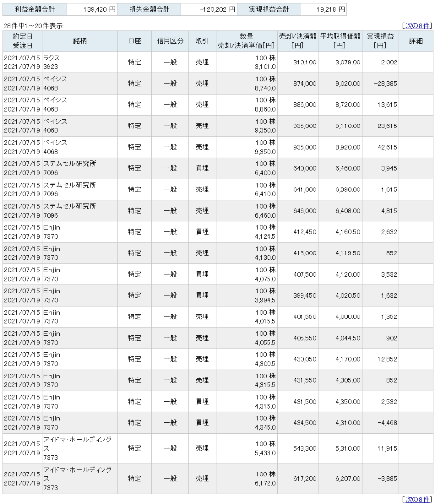
Task: Click the 902 realized profit cell
Action: 380,338
